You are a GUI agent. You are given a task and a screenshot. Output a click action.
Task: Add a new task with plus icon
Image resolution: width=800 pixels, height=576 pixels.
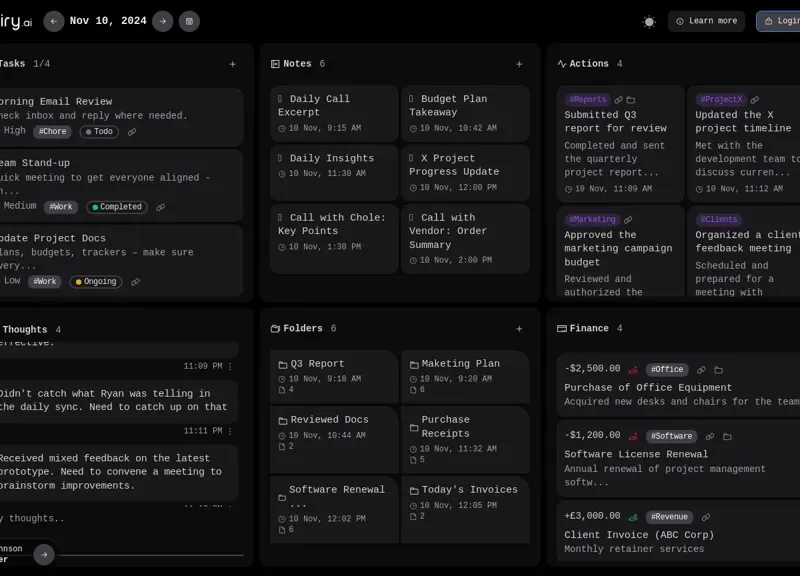[x=233, y=64]
